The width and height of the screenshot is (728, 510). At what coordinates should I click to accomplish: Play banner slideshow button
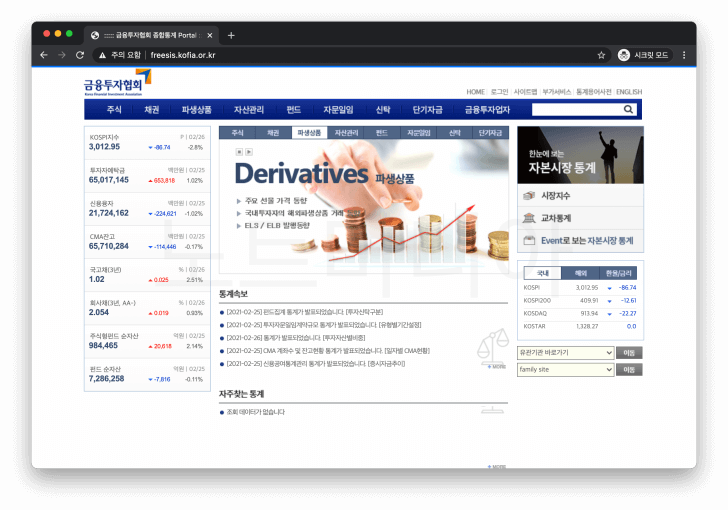(249, 152)
